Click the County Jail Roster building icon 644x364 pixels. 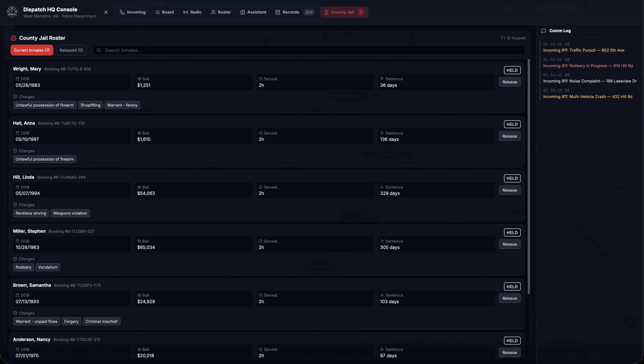tap(14, 38)
